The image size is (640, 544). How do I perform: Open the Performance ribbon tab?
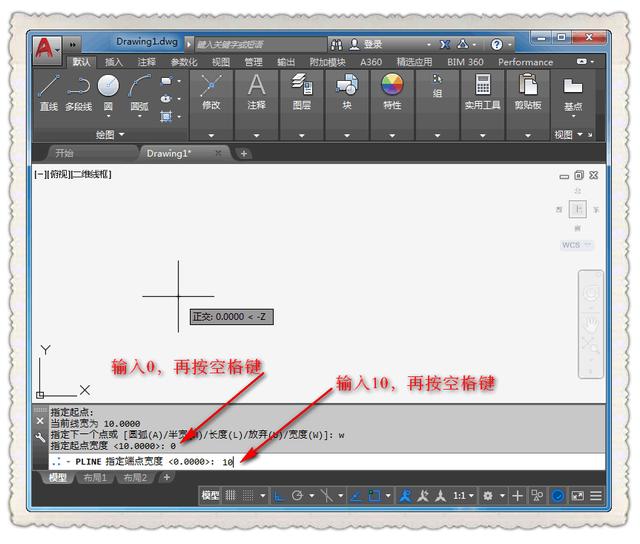525,62
